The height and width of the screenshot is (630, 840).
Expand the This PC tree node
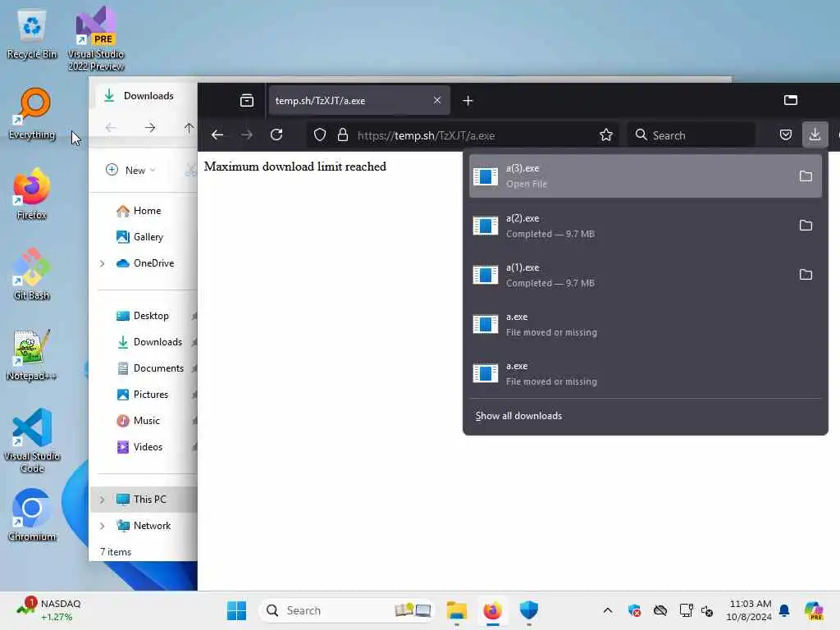point(102,500)
